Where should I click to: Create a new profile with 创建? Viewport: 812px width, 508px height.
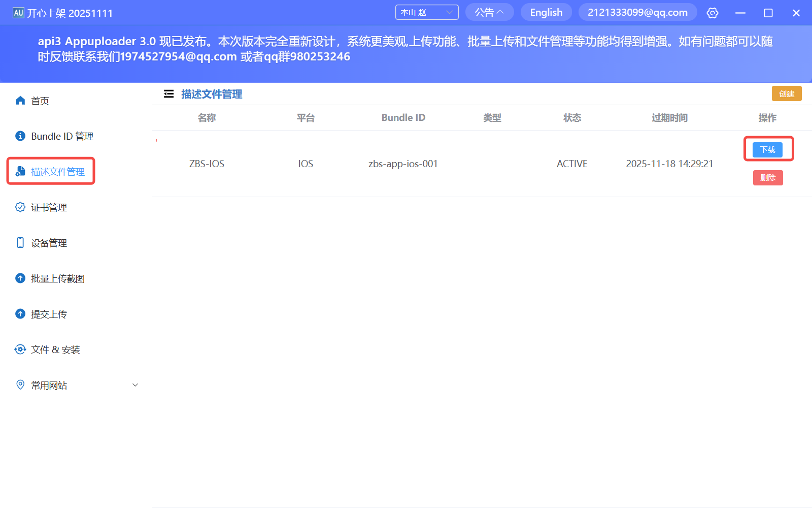click(786, 93)
